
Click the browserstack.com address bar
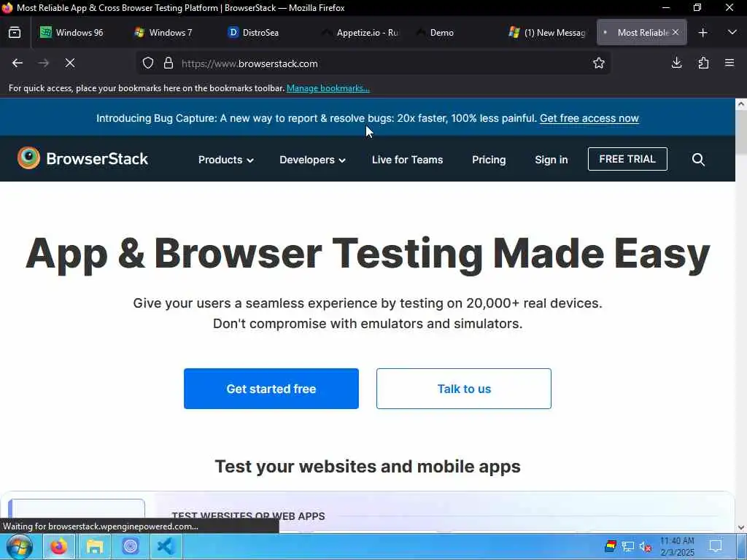pos(373,63)
